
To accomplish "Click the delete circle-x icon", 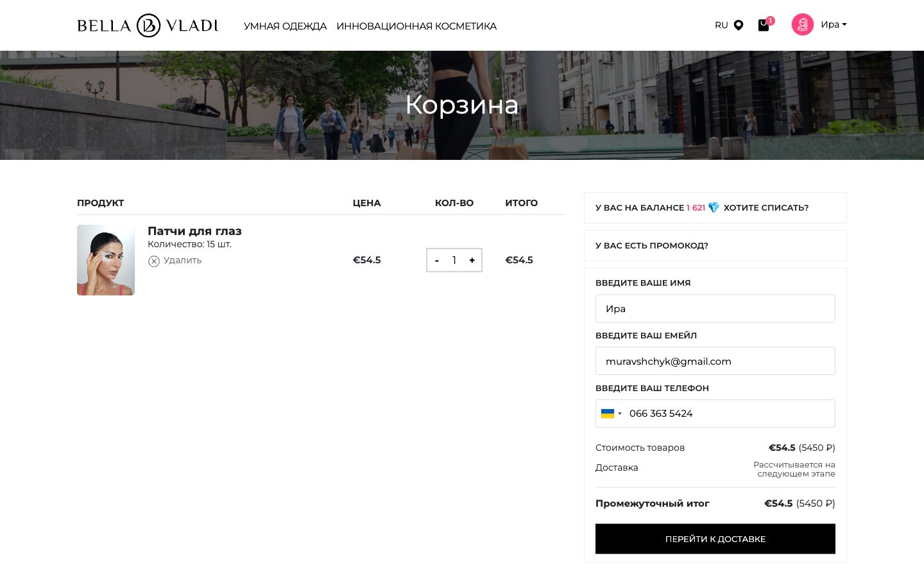I will coord(154,261).
